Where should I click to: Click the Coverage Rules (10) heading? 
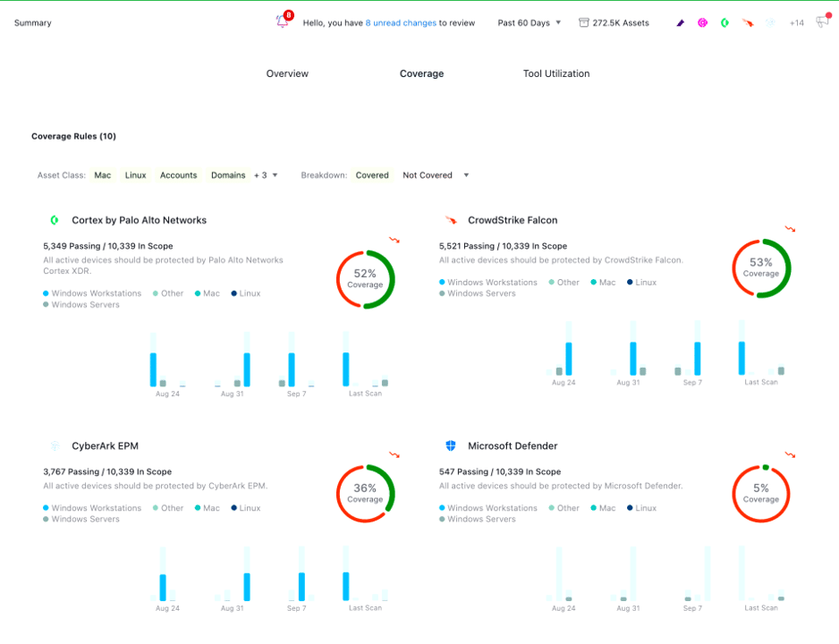(x=74, y=136)
